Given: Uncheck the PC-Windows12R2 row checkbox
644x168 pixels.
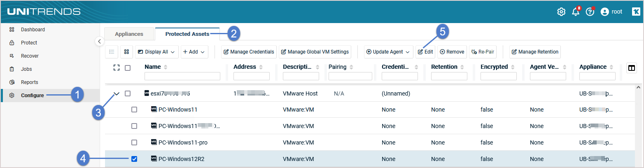Looking at the screenshot, I should [x=134, y=159].
